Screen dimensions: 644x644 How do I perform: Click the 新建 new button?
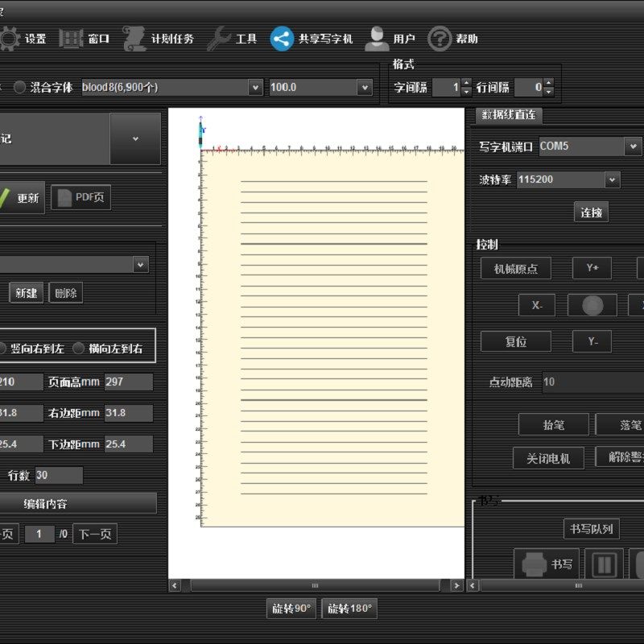coord(26,293)
